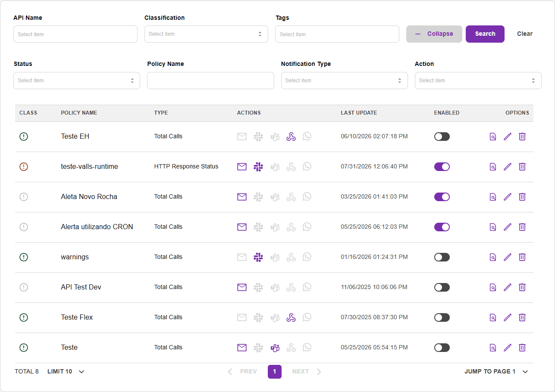Enable the Teste policy toggle
This screenshot has height=392, width=555.
[x=442, y=348]
